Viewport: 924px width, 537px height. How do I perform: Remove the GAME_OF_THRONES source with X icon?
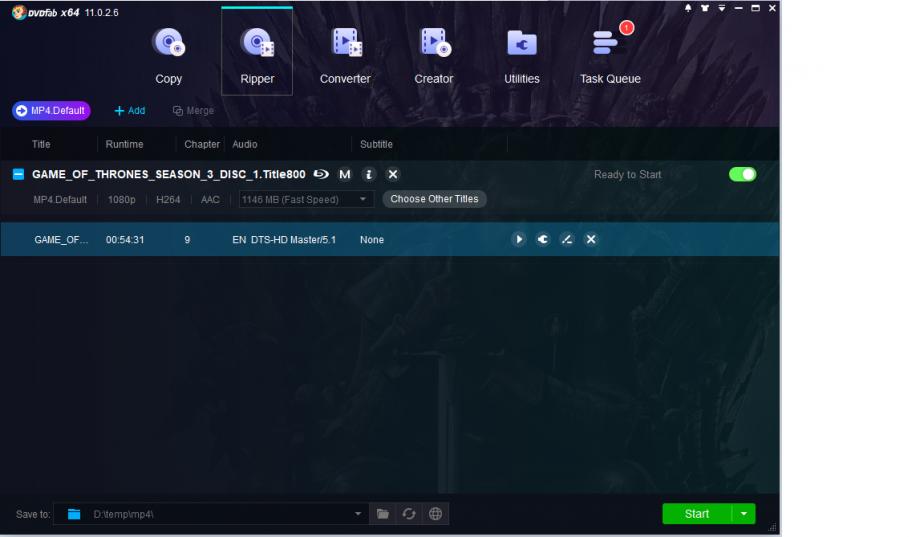tap(393, 174)
